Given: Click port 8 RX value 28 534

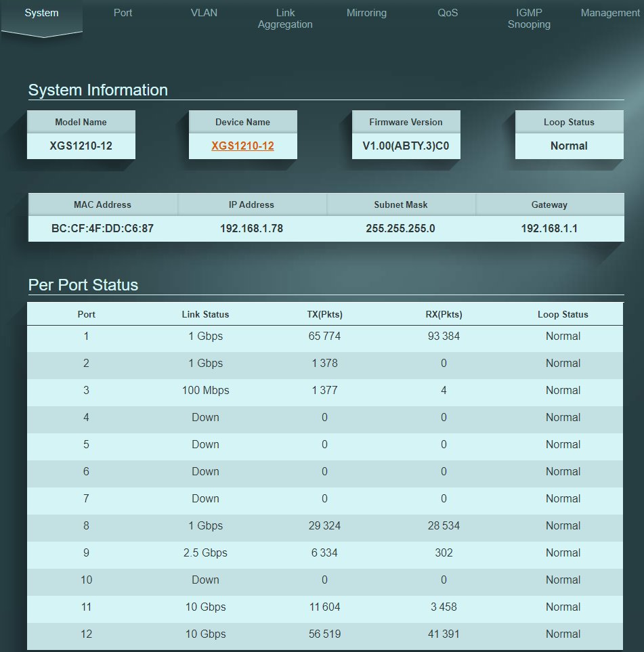Looking at the screenshot, I should pyautogui.click(x=444, y=525).
